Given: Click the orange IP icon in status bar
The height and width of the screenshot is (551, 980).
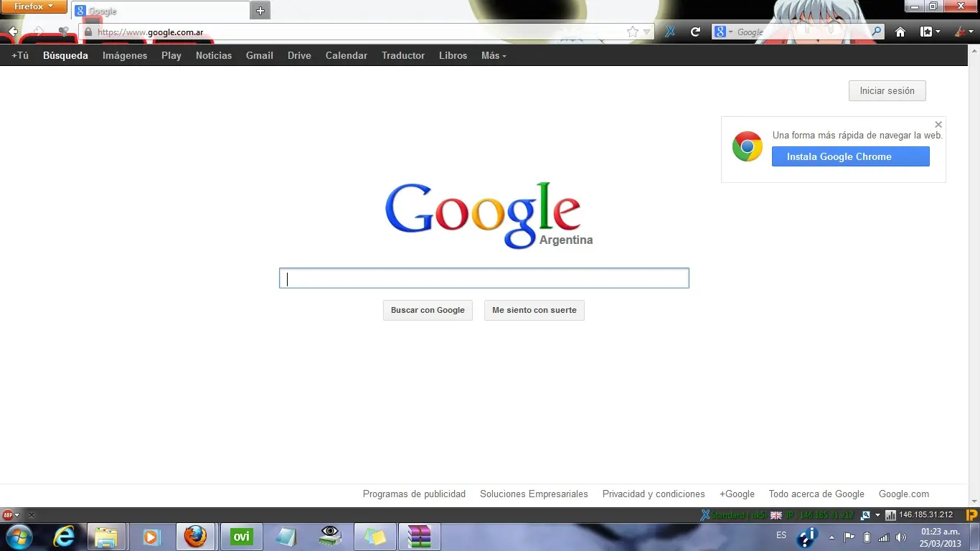Looking at the screenshot, I should (x=972, y=514).
